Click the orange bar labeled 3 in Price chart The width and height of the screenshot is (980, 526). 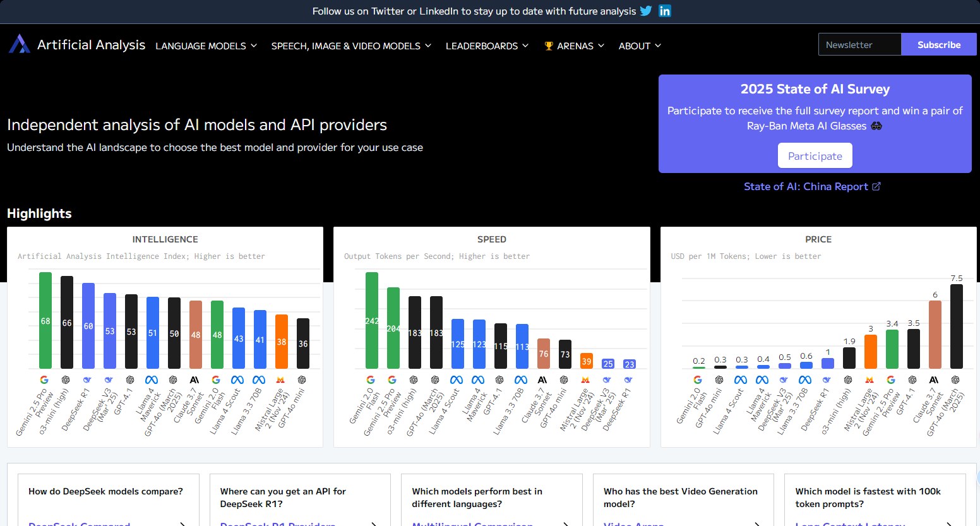pos(871,352)
